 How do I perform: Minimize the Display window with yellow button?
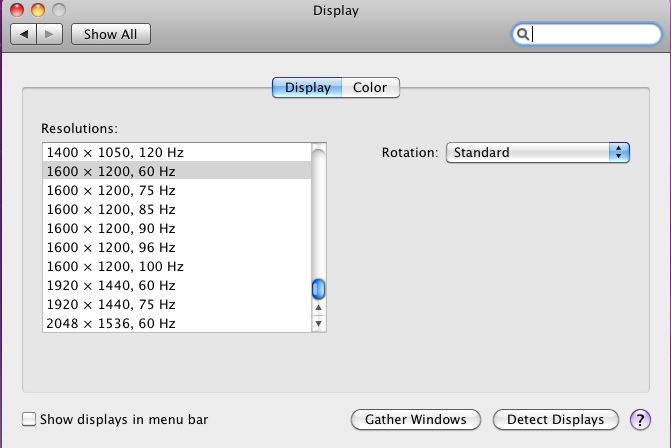38,9
